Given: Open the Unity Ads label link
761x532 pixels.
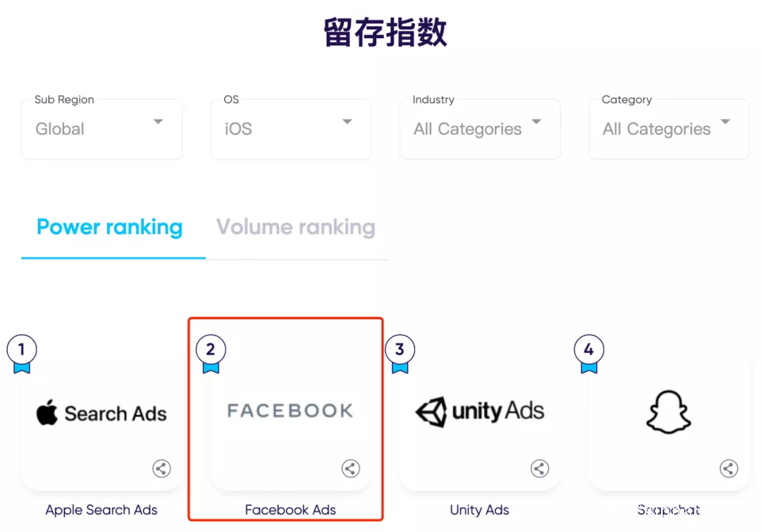Looking at the screenshot, I should [x=480, y=509].
